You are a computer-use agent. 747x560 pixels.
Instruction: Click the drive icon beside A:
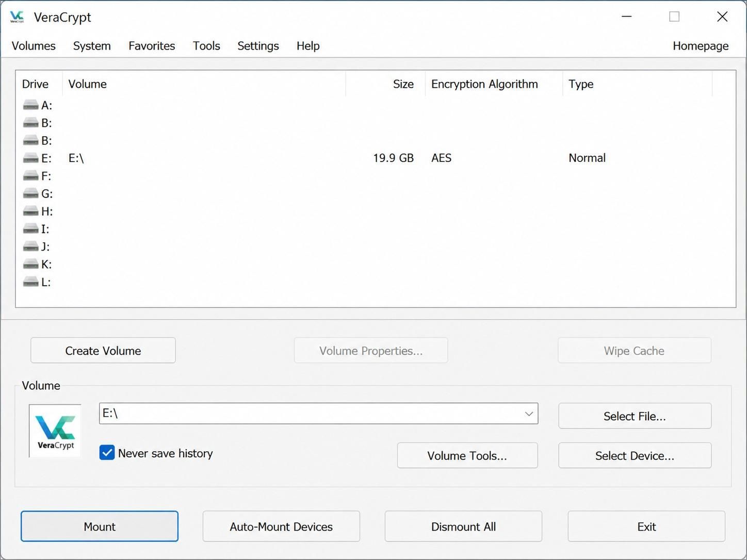31,105
